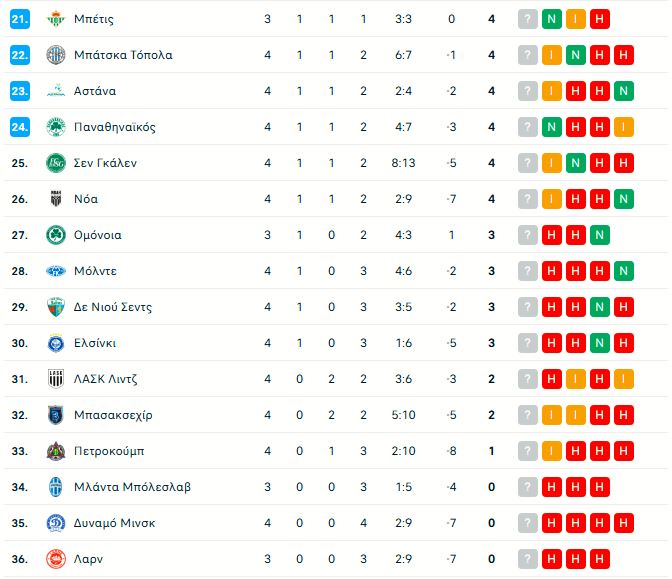Click the position 21 rank badge

(x=20, y=19)
